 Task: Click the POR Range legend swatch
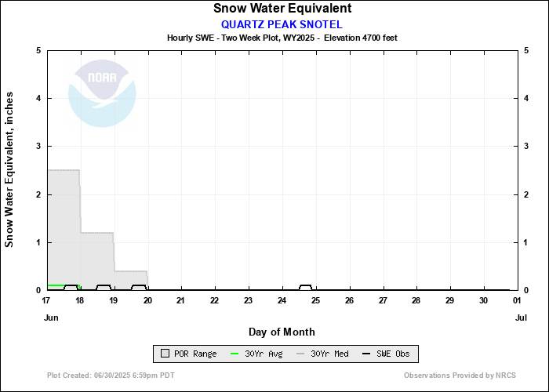coord(165,354)
